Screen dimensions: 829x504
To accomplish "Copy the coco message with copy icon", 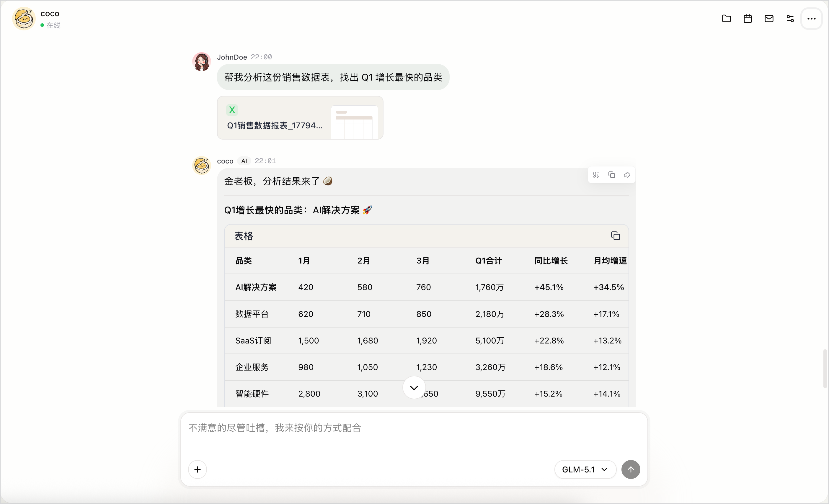I will 612,175.
